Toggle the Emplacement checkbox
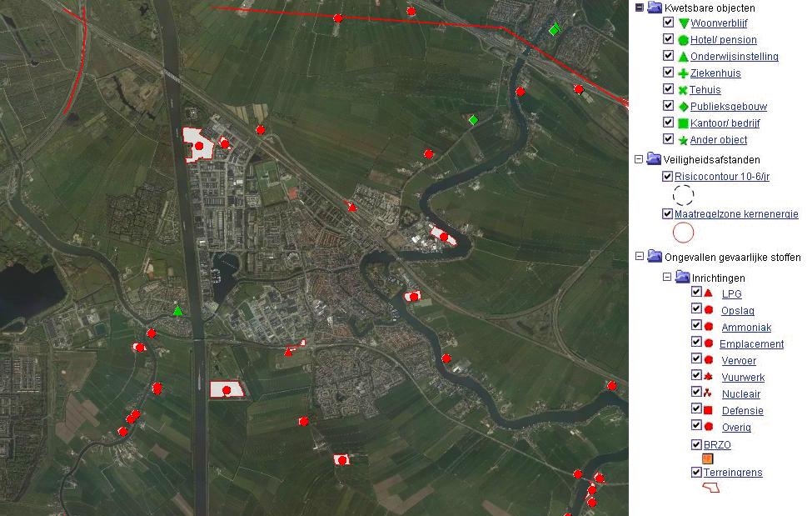Viewport: 812px width, 516px height. coord(696,342)
